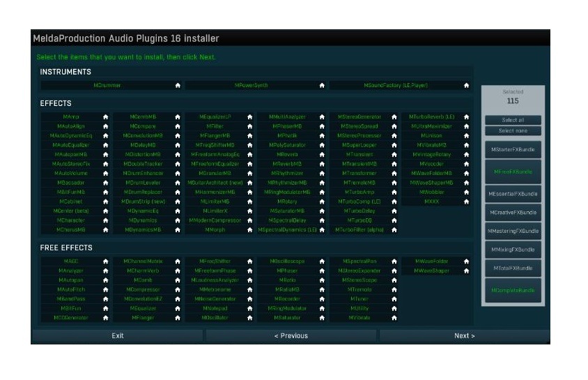Image resolution: width=588 pixels, height=380 pixels.
Task: Click the home icon next to MOscillator
Action: tap(249, 318)
